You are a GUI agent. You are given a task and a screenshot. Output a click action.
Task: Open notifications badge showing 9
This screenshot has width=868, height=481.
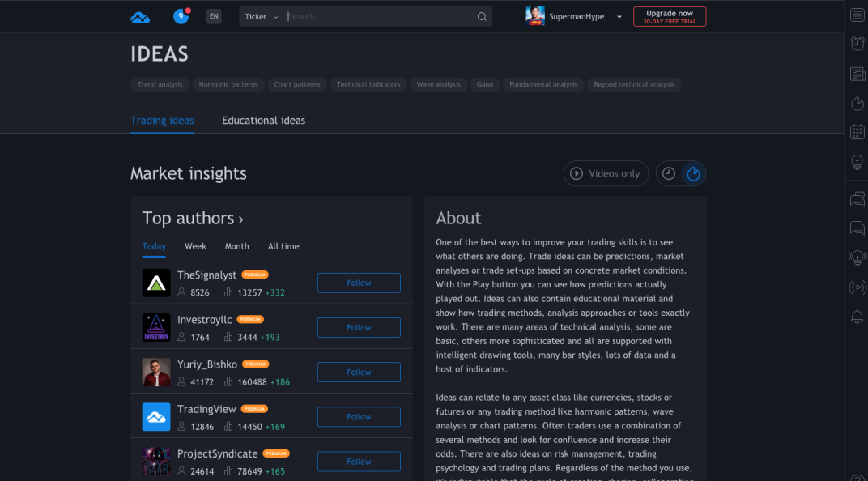[x=181, y=17]
